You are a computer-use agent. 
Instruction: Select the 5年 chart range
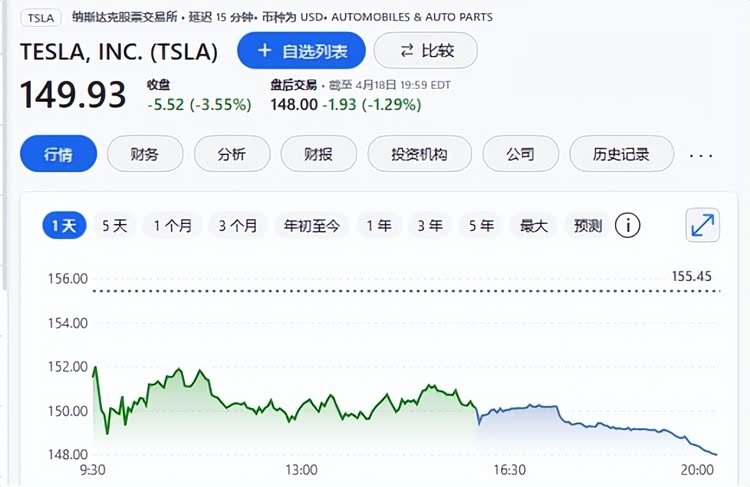pos(482,225)
